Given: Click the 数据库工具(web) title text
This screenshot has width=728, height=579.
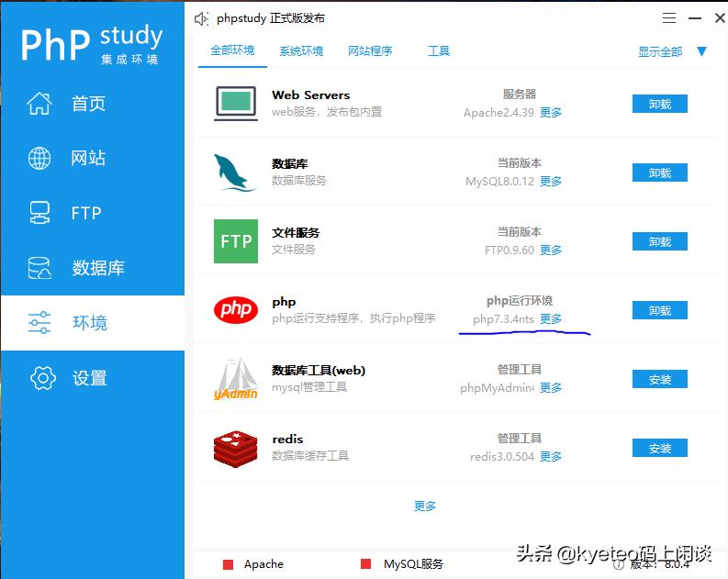Looking at the screenshot, I should pyautogui.click(x=319, y=370).
